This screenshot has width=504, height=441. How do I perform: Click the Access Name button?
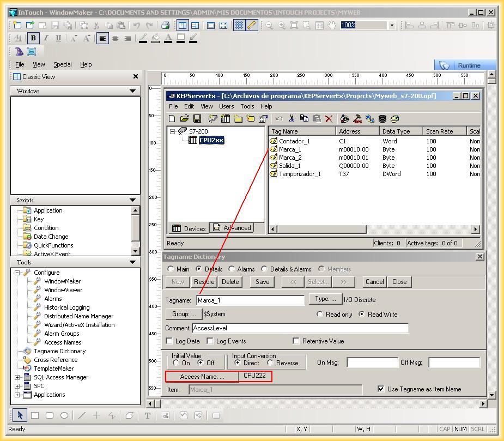point(202,377)
